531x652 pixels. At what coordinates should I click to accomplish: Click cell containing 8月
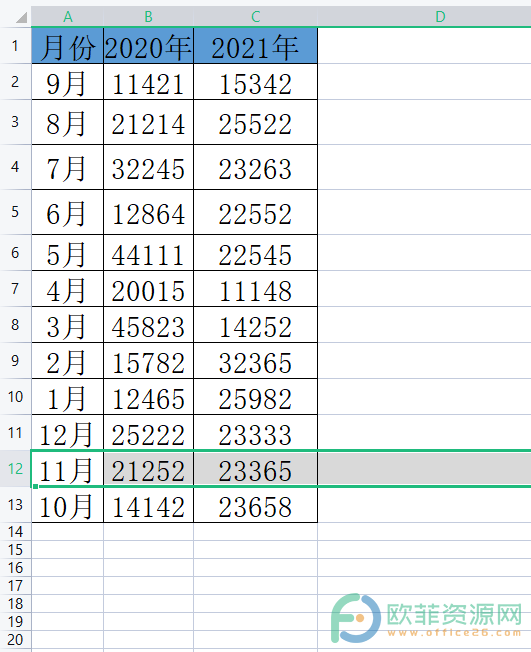(67, 122)
